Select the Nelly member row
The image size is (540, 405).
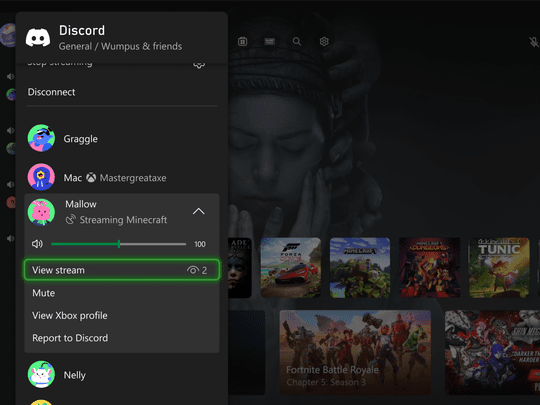122,374
